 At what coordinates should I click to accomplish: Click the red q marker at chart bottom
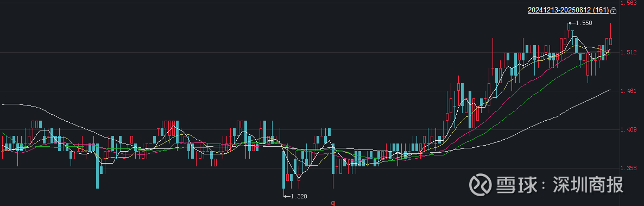(x=333, y=203)
